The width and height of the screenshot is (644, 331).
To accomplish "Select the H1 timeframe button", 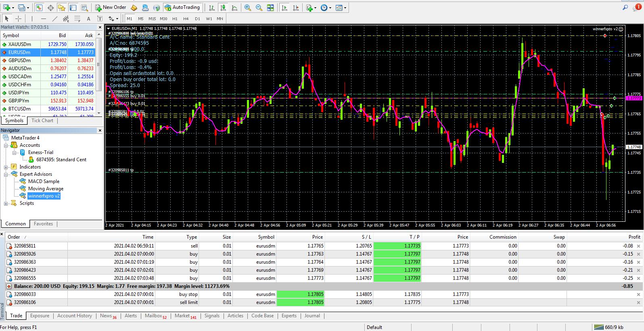I will pyautogui.click(x=175, y=19).
